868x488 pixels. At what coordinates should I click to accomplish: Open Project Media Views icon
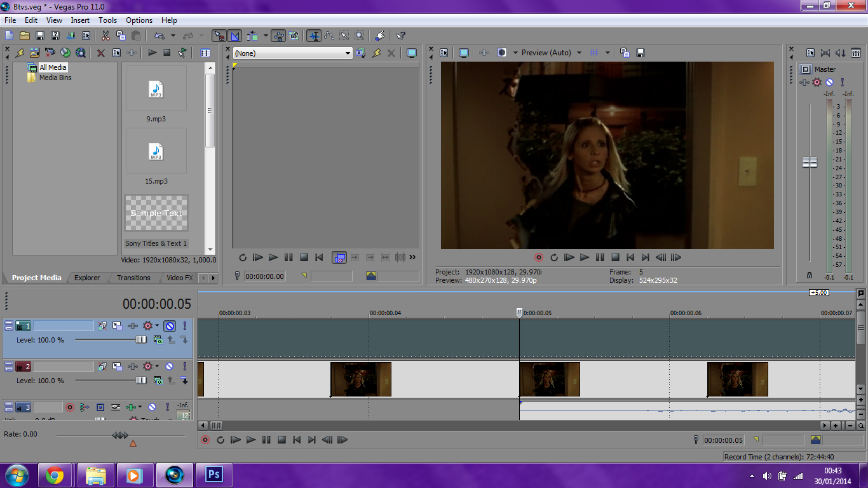(x=205, y=53)
